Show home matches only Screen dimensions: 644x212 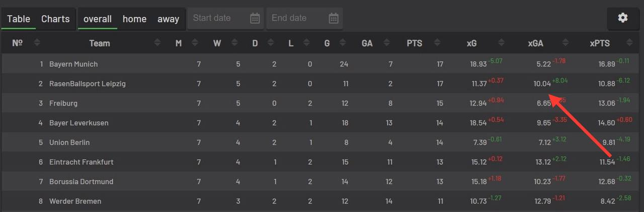(x=134, y=19)
